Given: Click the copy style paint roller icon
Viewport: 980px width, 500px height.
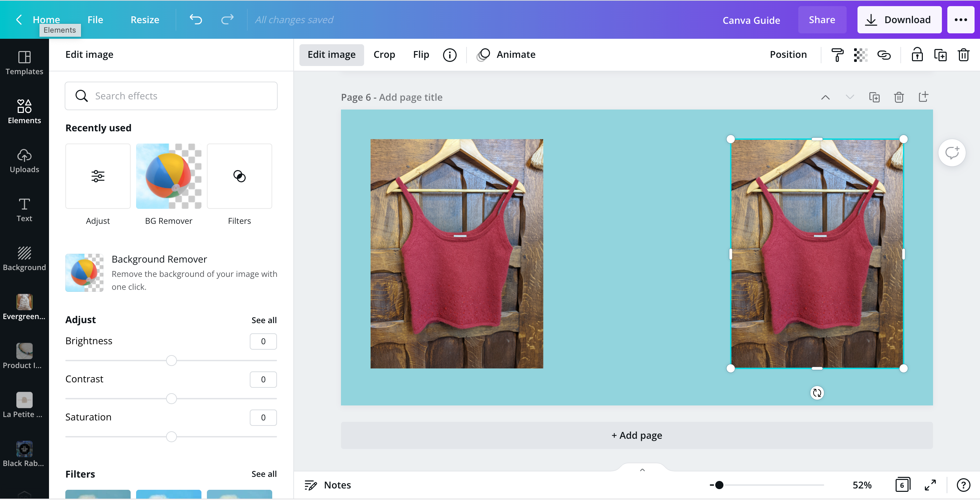Looking at the screenshot, I should pyautogui.click(x=837, y=55).
